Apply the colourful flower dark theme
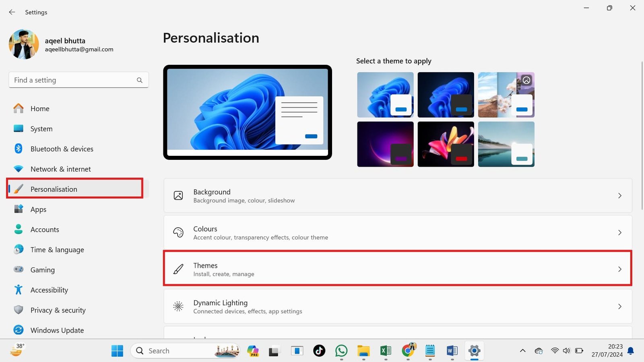The image size is (644, 362). (446, 144)
